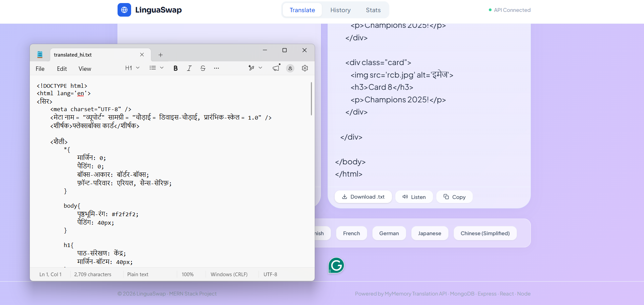
Task: Open Notepad settings gear
Action: coord(305,68)
